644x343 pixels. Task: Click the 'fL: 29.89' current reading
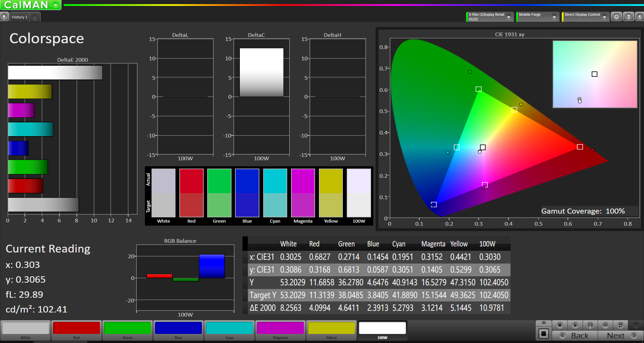click(24, 294)
